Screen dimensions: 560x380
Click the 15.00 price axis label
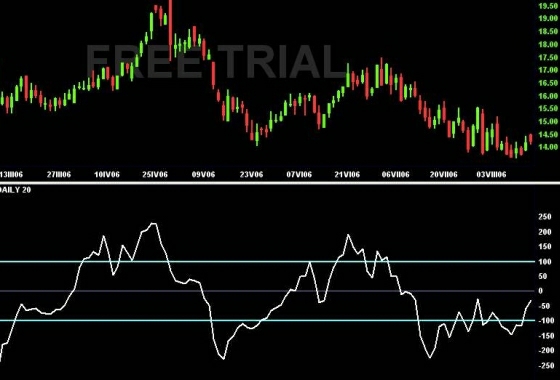point(548,121)
